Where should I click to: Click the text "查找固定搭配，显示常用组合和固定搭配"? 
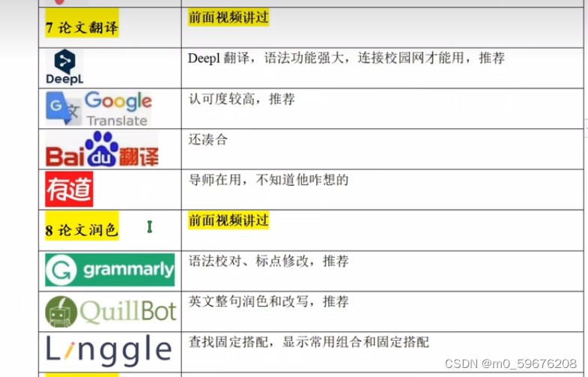[309, 342]
